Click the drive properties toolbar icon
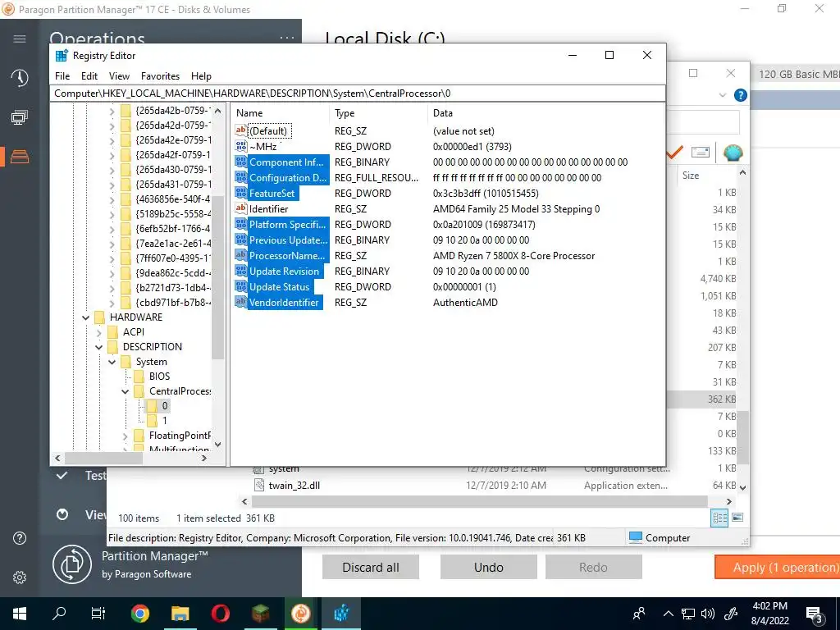 pos(701,152)
